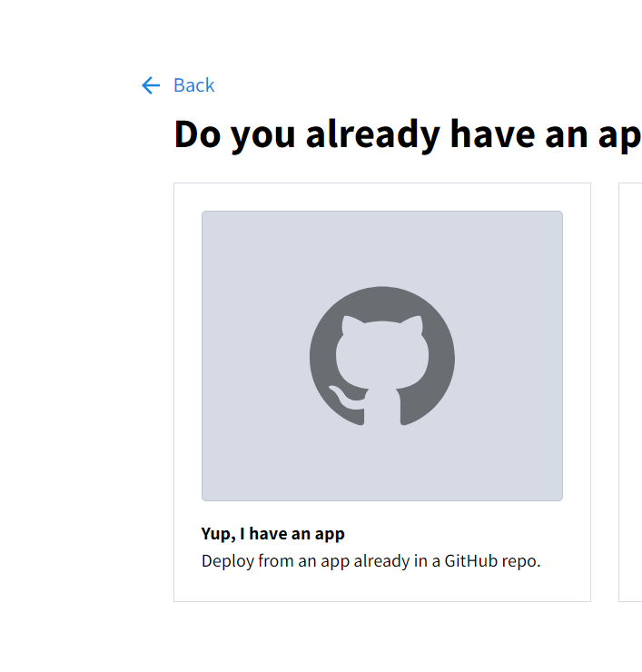Select the gray GitHub image tile
642x672 pixels.
click(382, 356)
